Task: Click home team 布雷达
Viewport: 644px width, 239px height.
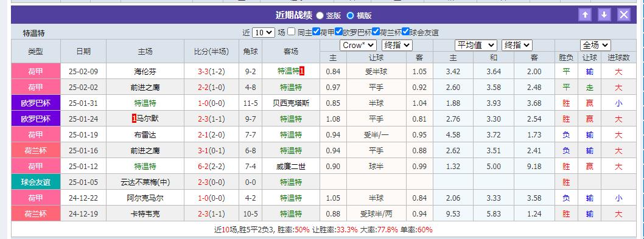Action: pos(145,134)
